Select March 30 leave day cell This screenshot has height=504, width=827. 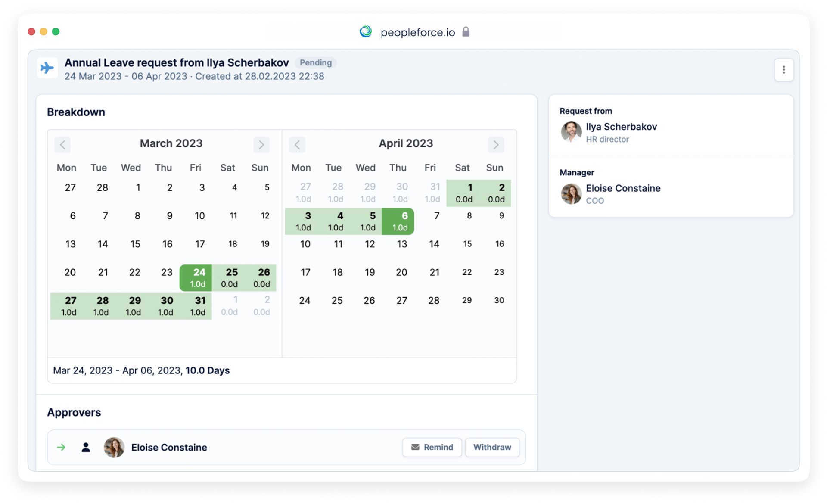[163, 306]
